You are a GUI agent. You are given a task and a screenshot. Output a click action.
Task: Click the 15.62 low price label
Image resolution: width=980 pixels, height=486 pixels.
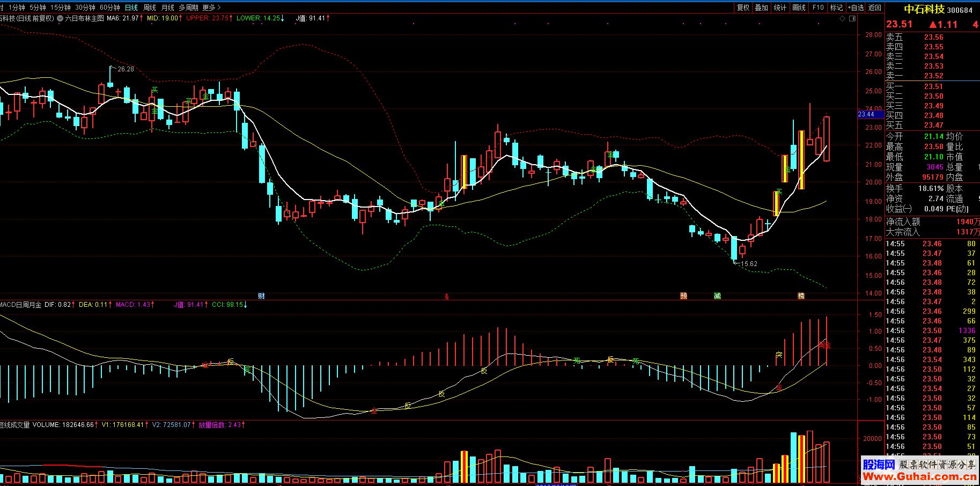coord(749,263)
